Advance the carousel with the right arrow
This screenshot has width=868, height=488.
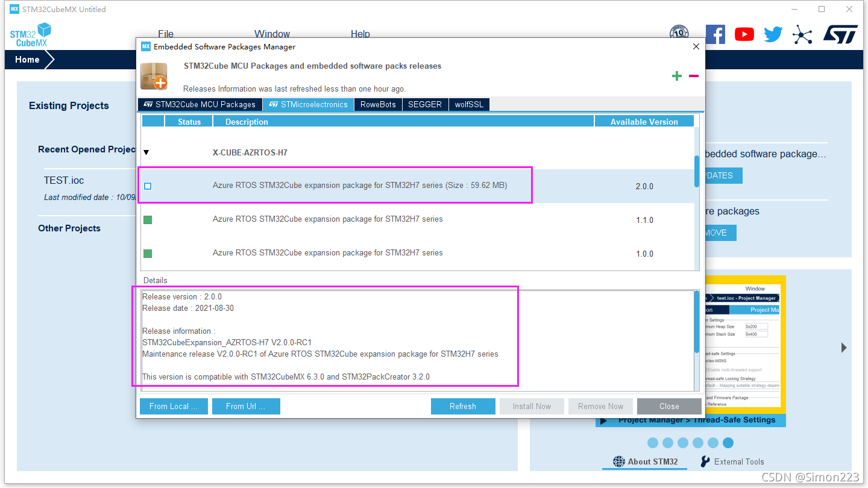coord(844,348)
